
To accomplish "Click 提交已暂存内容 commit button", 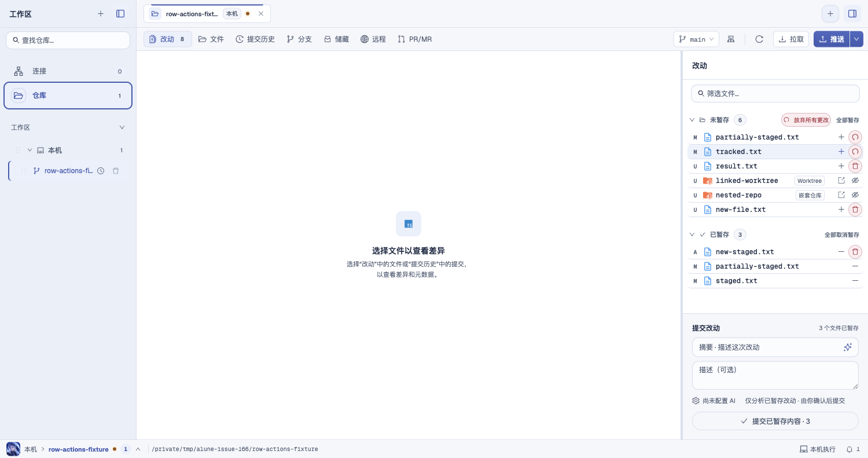I will 775,421.
